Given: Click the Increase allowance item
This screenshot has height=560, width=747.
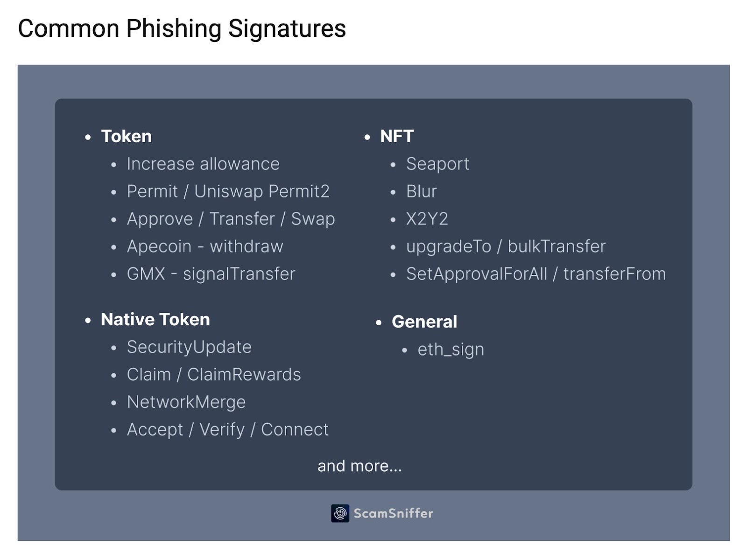Looking at the screenshot, I should [x=203, y=164].
